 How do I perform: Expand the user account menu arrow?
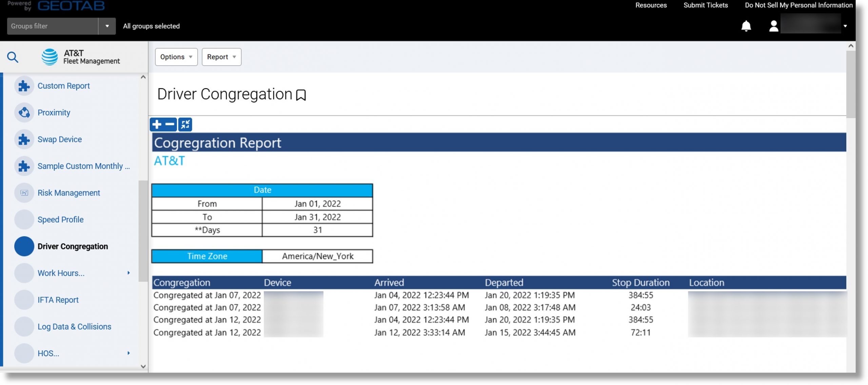[x=845, y=26]
